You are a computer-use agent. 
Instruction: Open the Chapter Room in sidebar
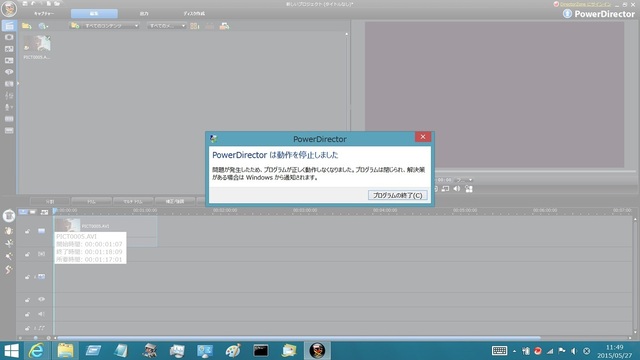coord(9,119)
